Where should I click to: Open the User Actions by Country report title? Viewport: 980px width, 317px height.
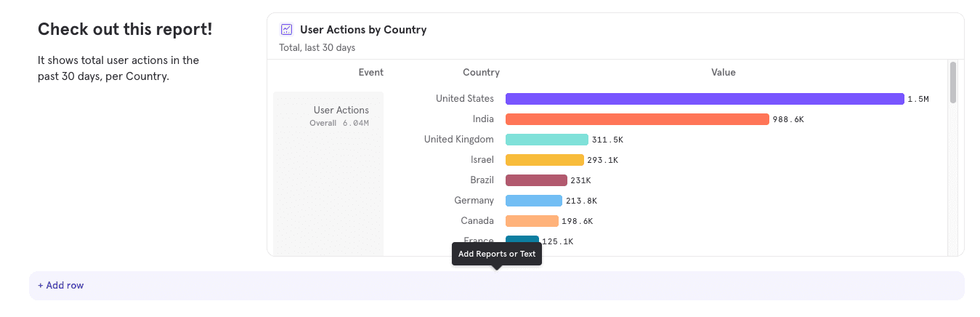(363, 30)
